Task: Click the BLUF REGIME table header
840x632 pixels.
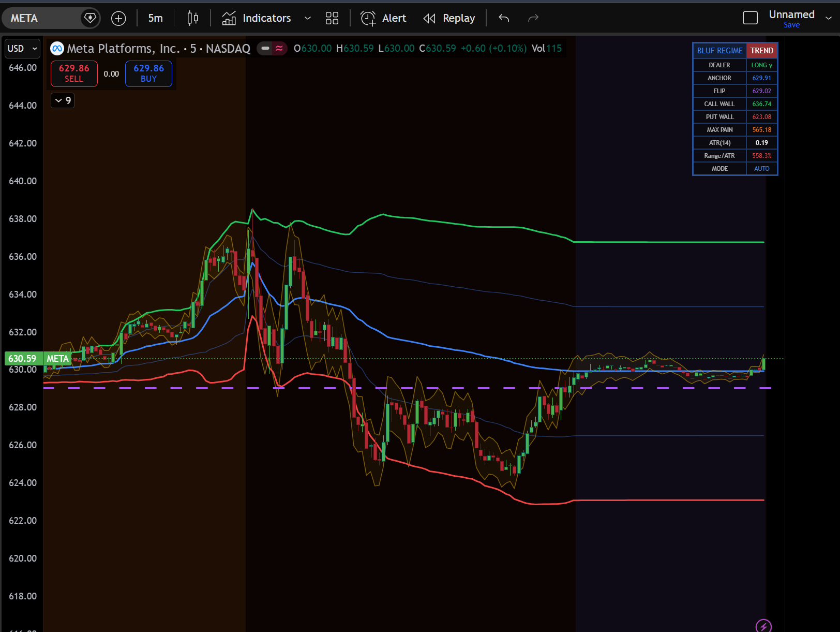Action: pyautogui.click(x=719, y=51)
